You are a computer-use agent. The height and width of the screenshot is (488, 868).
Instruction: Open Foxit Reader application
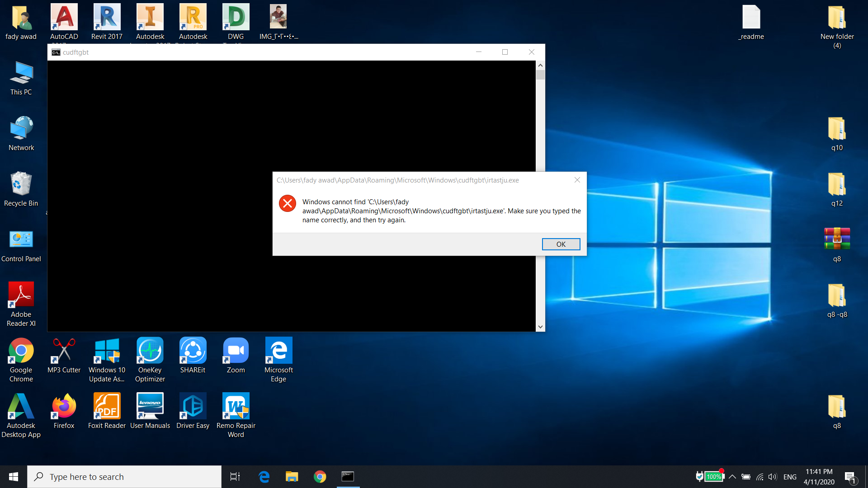click(106, 412)
